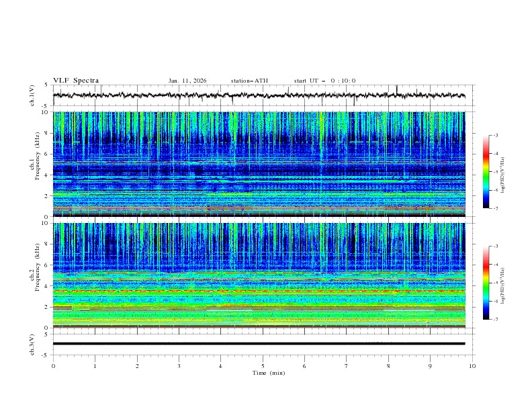Click time axis tick label "0"
532x411 pixels.
click(53, 366)
